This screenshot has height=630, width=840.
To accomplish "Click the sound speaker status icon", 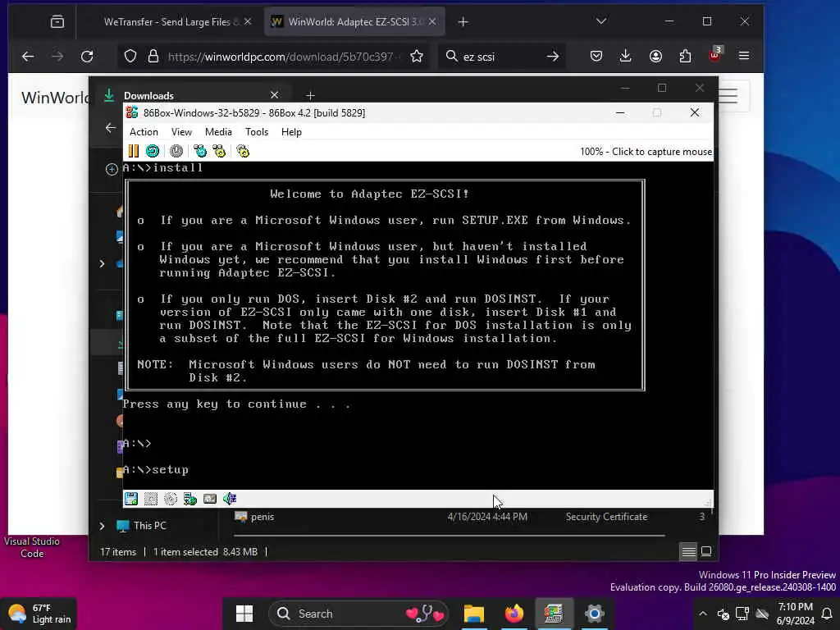I will (x=230, y=499).
